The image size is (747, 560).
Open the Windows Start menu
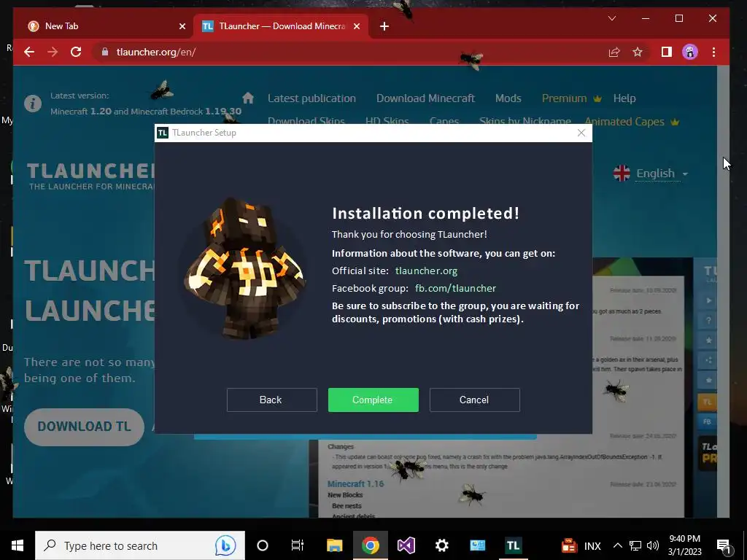[x=18, y=545]
